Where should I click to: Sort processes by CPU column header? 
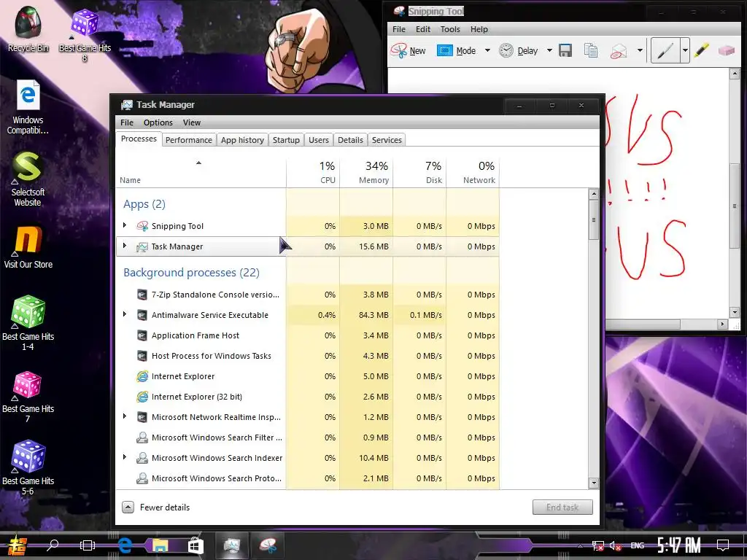[313, 172]
